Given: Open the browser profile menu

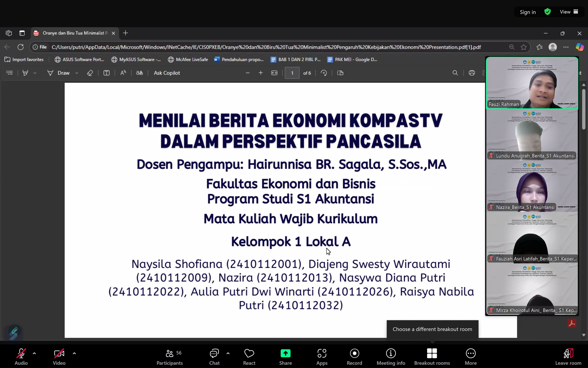Looking at the screenshot, I should pos(553,47).
